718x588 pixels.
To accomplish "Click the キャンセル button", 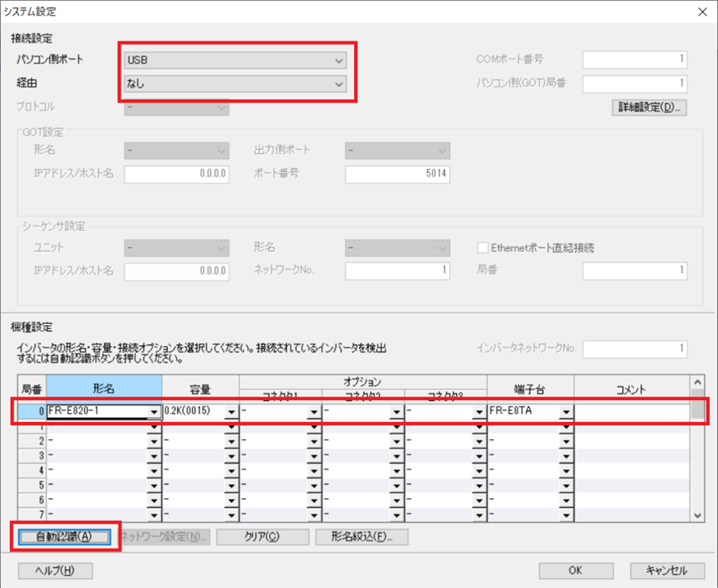I will coord(667,571).
